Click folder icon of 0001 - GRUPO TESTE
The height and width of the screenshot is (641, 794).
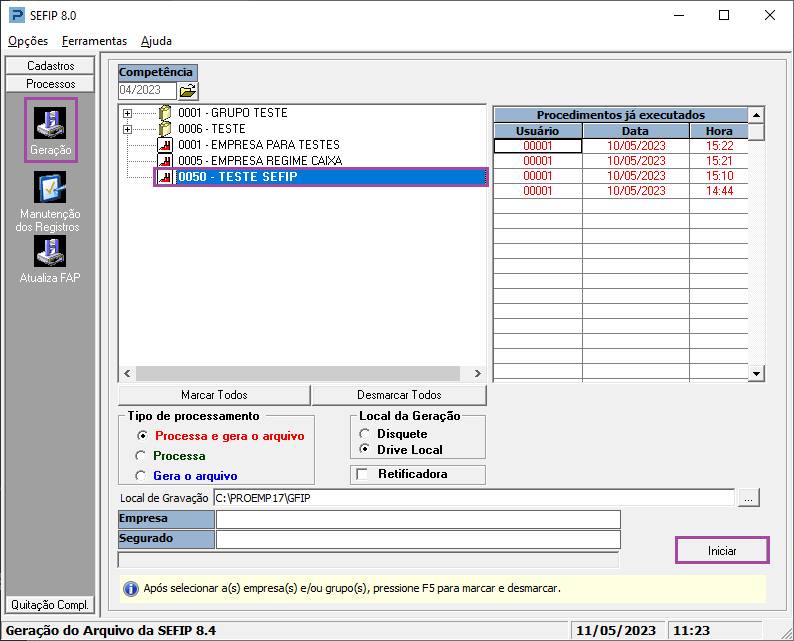(x=165, y=113)
